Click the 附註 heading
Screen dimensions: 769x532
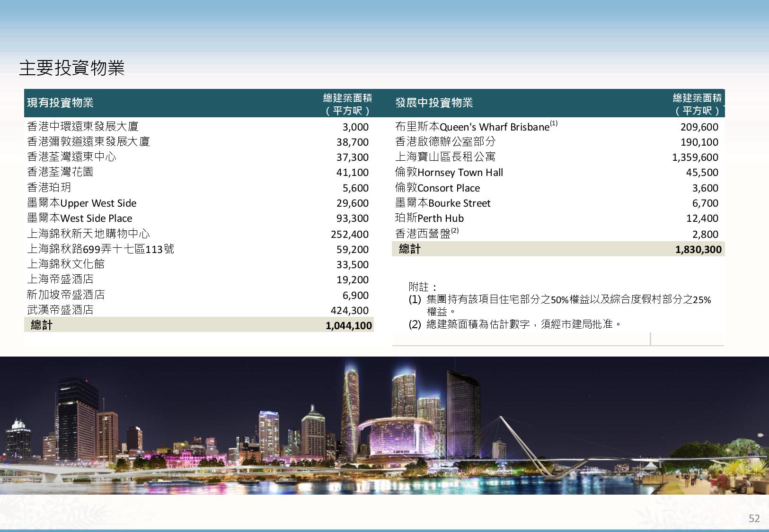click(x=423, y=287)
